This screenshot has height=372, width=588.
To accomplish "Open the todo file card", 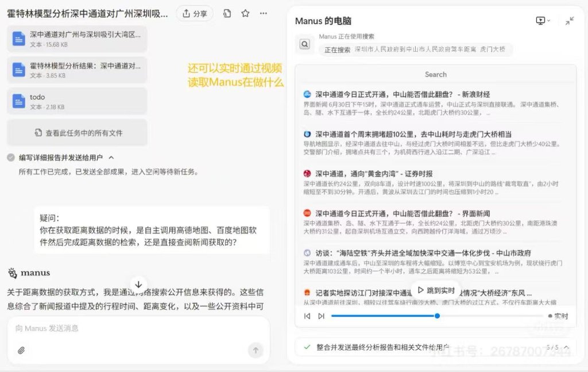I will 77,101.
